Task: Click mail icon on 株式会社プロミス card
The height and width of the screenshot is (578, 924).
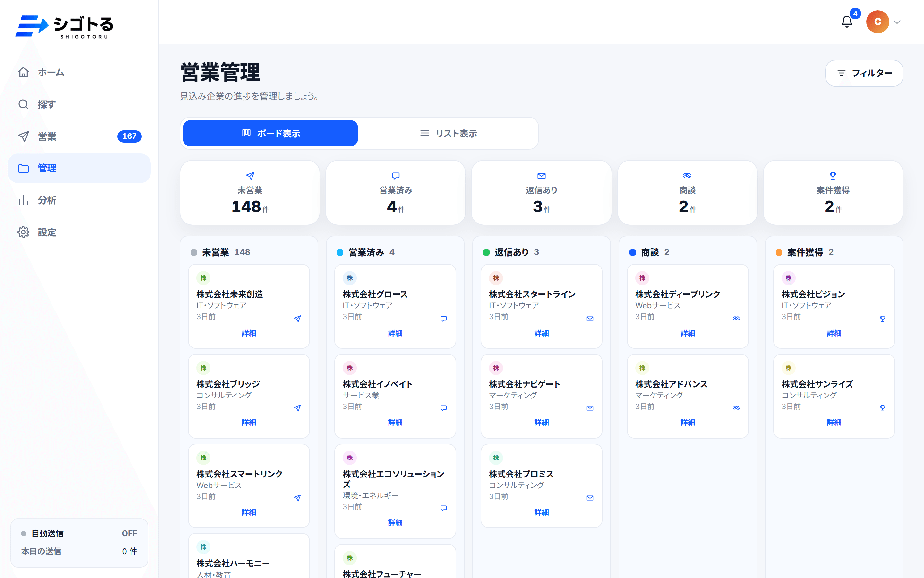Action: point(590,498)
